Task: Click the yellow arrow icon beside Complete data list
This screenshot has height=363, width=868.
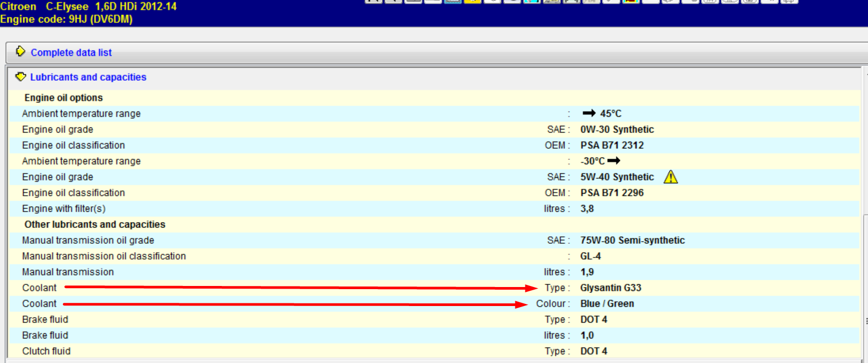Action: click(21, 51)
